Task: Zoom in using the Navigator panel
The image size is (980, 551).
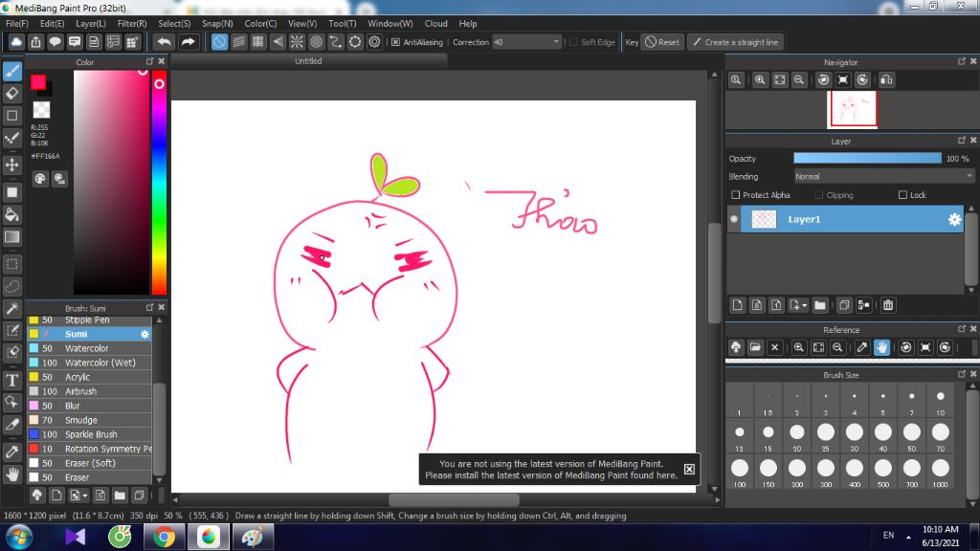Action: pyautogui.click(x=760, y=80)
